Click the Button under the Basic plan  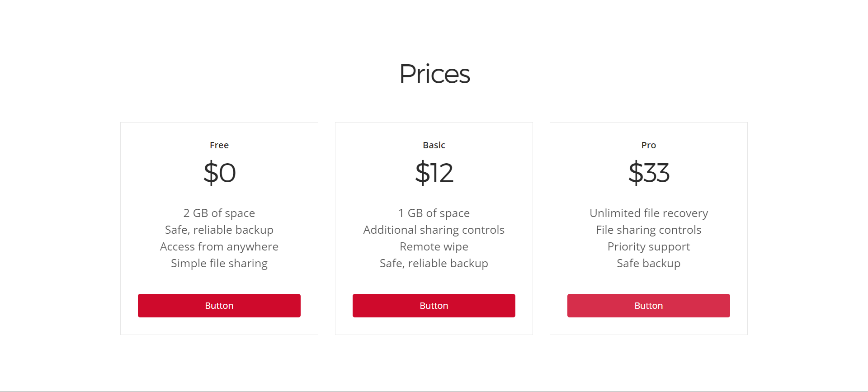point(434,306)
